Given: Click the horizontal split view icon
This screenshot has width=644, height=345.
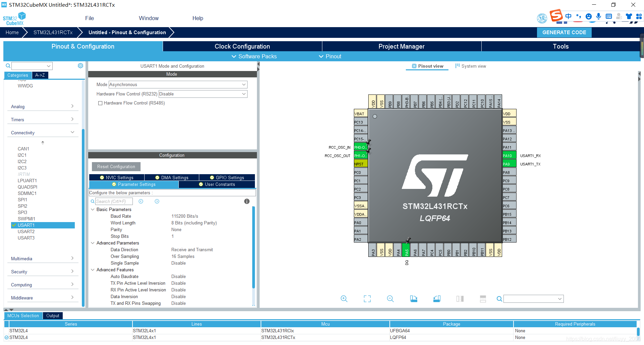Looking at the screenshot, I should pyautogui.click(x=483, y=299).
